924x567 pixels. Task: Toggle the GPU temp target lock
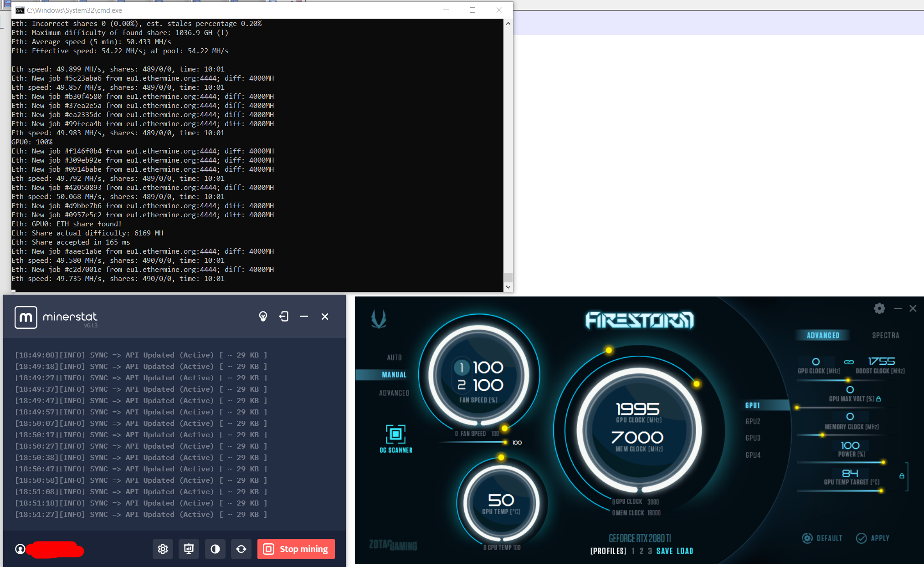902,475
